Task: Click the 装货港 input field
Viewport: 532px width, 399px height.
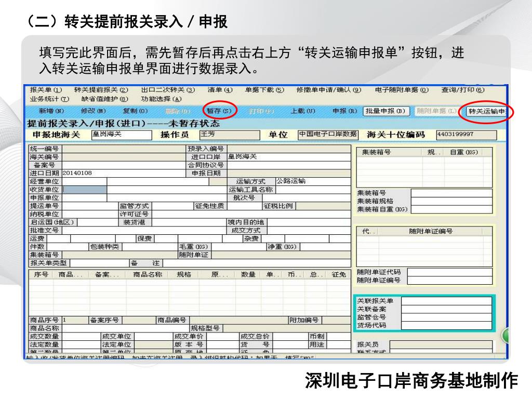Action: (189, 222)
